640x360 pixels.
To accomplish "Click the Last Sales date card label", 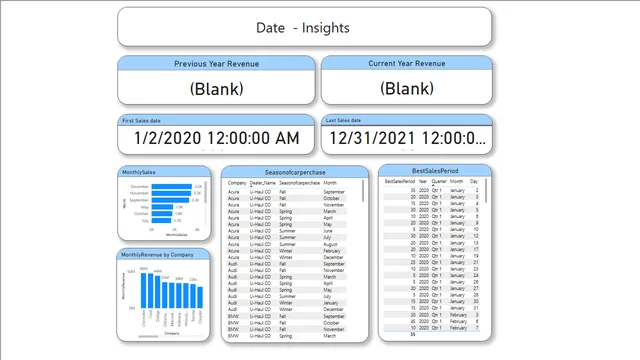I will [343, 120].
